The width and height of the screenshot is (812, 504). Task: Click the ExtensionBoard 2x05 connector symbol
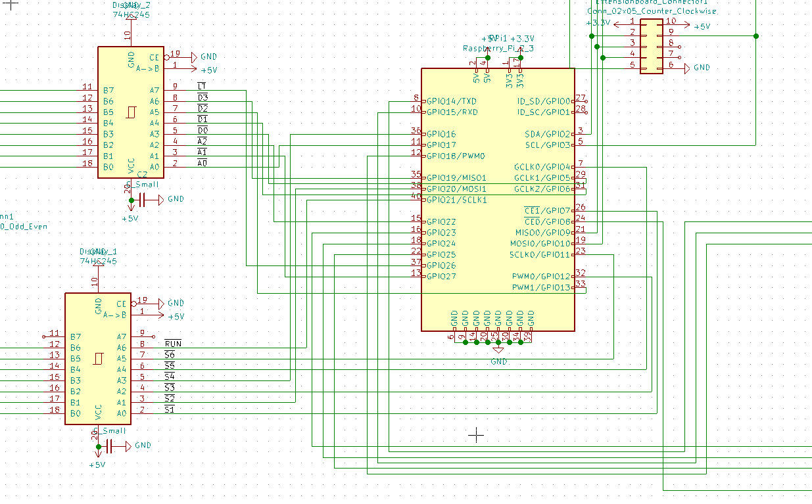point(651,46)
